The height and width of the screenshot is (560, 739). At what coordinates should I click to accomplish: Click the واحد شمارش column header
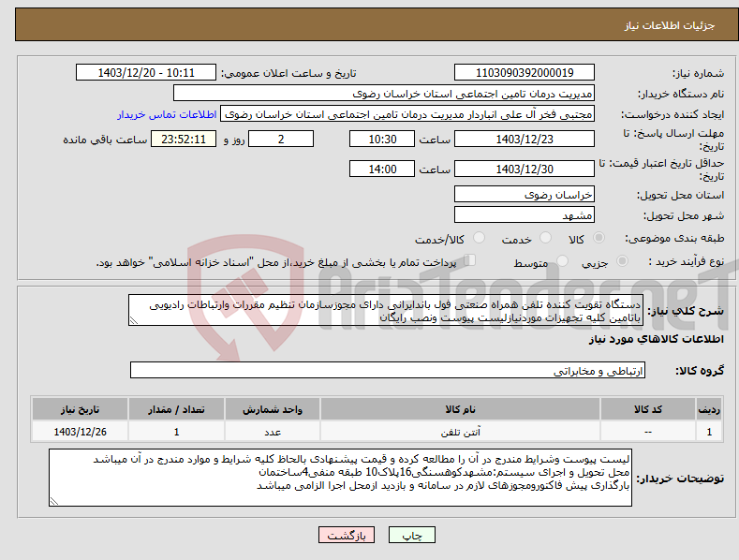pos(273,409)
